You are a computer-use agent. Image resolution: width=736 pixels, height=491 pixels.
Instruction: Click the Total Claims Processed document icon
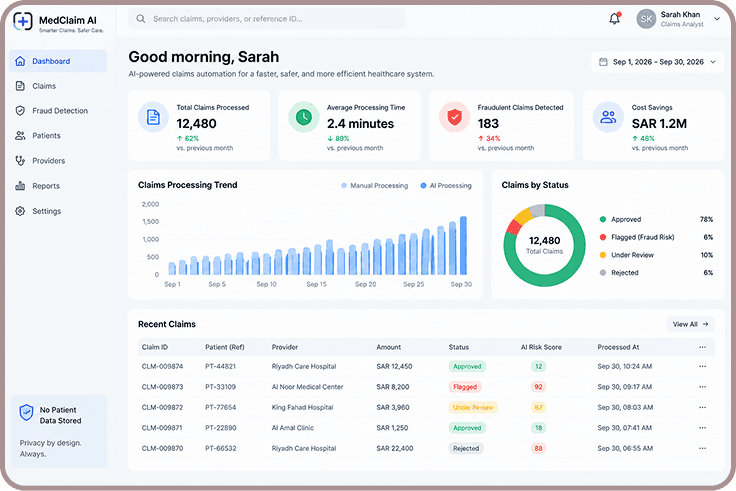tap(153, 117)
